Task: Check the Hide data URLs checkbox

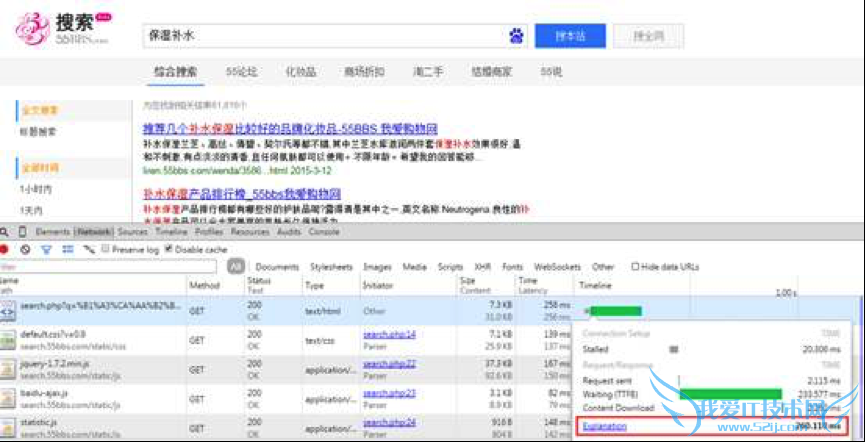Action: 636,267
